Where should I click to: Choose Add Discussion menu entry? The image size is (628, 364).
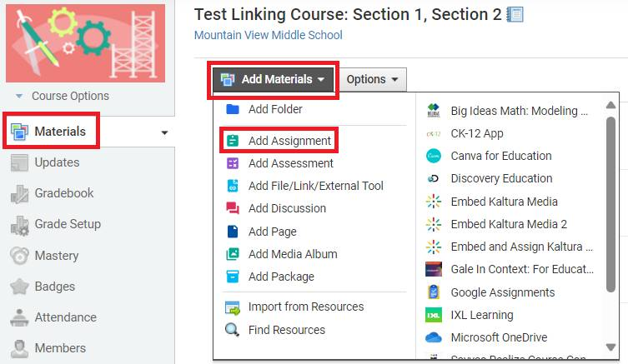[x=287, y=208]
